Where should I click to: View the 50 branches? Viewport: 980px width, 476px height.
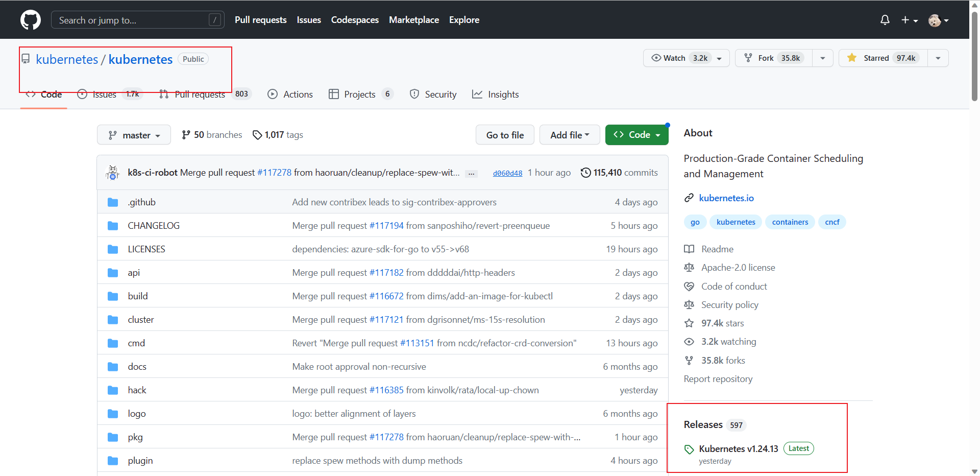(x=212, y=135)
